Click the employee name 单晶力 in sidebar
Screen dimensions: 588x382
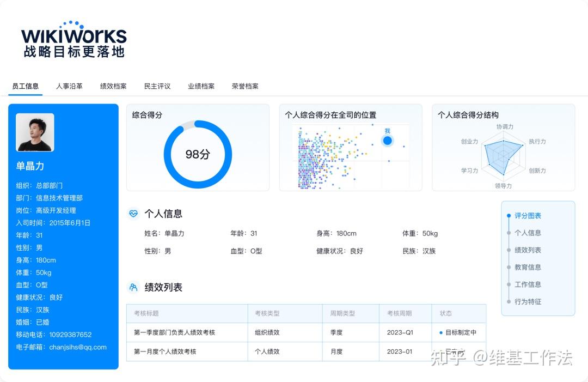click(x=30, y=166)
